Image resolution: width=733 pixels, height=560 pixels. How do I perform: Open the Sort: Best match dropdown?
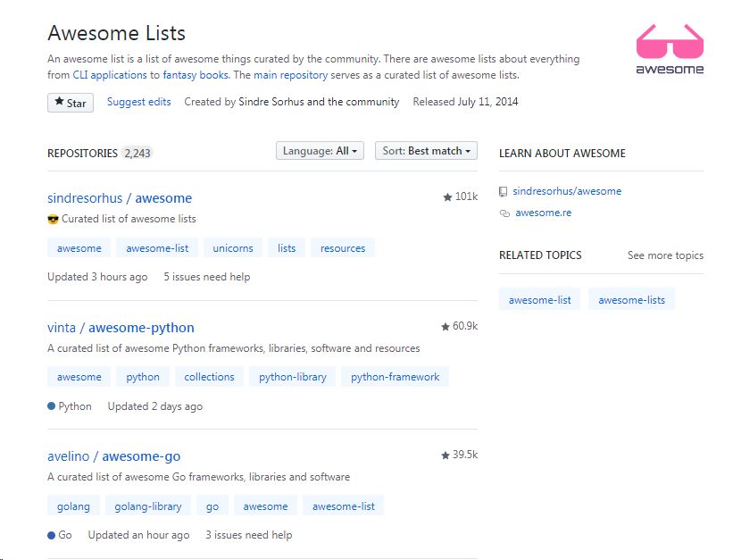[x=426, y=151]
